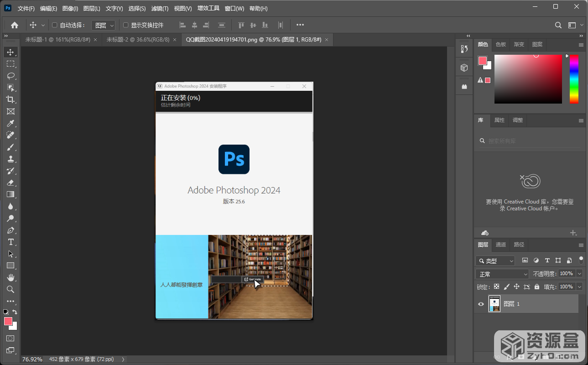Close the 未标题-2 document tab
Screen dimensions: 588x365
(x=175, y=40)
